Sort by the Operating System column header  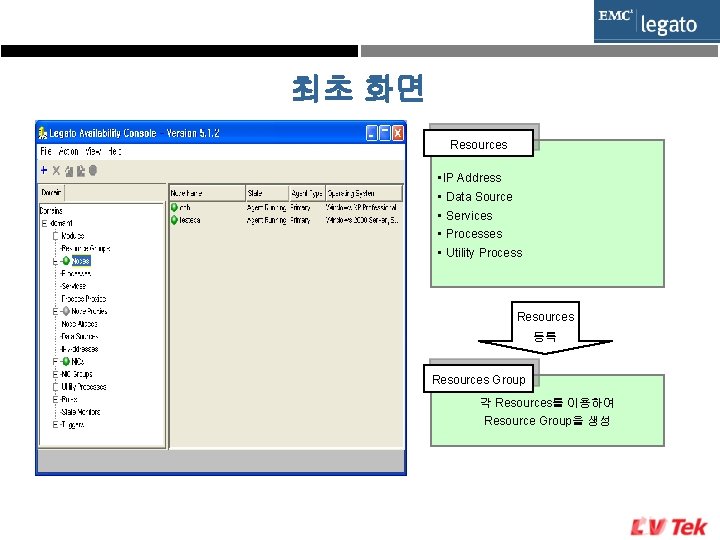pos(364,193)
